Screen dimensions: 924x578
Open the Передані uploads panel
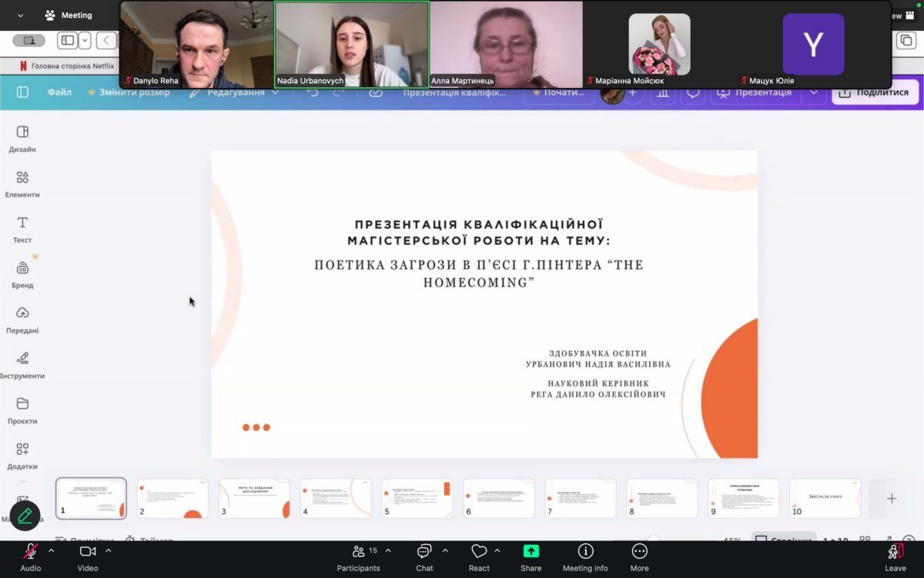pos(22,319)
